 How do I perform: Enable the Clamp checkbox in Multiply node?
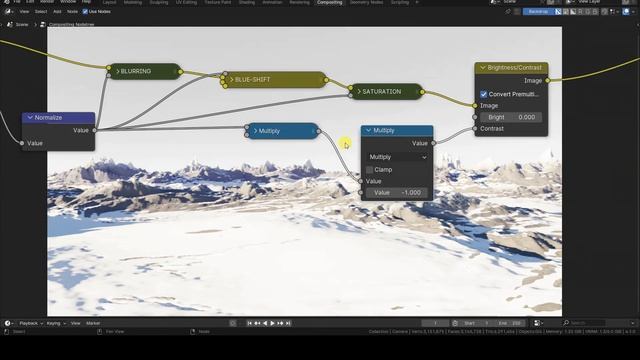coord(369,169)
